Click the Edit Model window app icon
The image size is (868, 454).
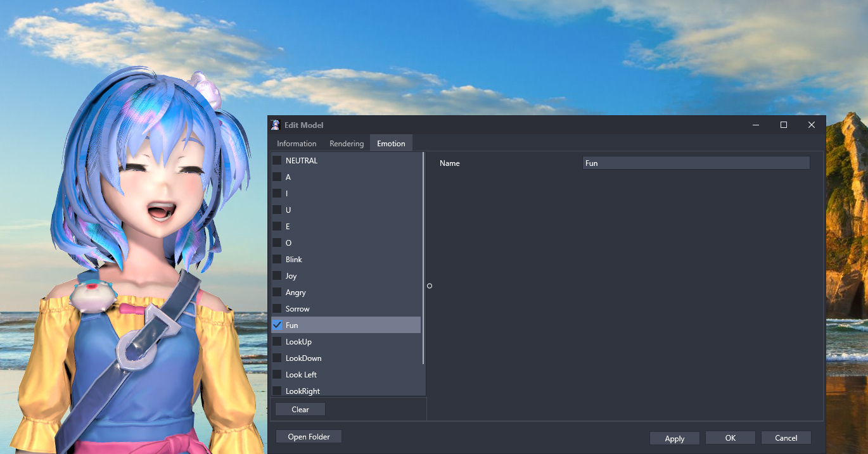click(276, 125)
